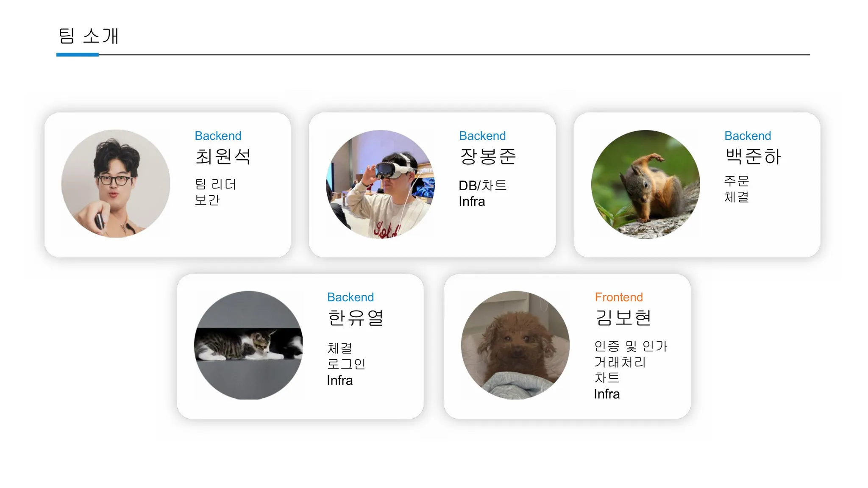Screen dimensions: 868x488
Task: Select the brown poodle profile photo
Action: [515, 345]
